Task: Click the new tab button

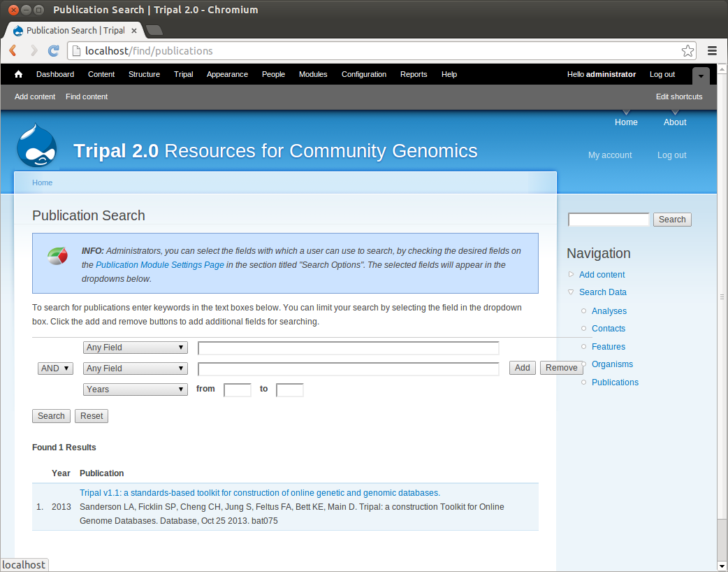Action: pos(154,30)
